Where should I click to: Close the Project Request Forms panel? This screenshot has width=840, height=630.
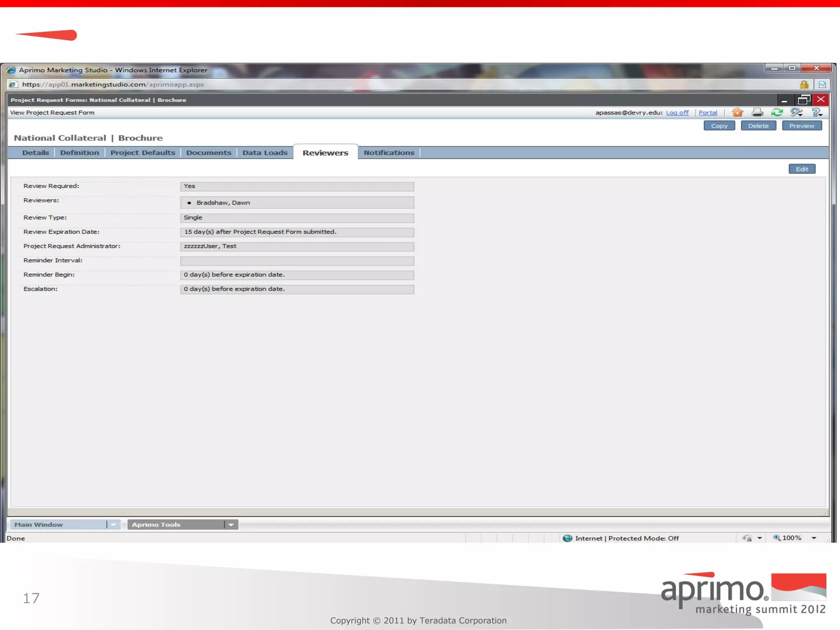(x=821, y=100)
